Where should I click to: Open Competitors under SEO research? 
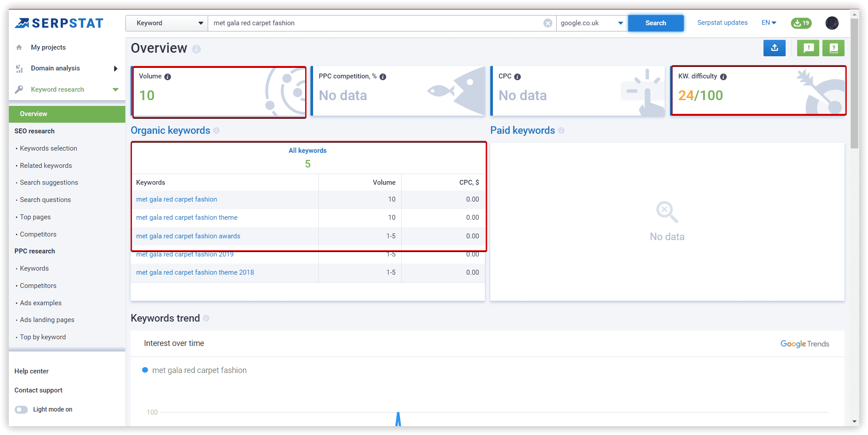click(38, 234)
